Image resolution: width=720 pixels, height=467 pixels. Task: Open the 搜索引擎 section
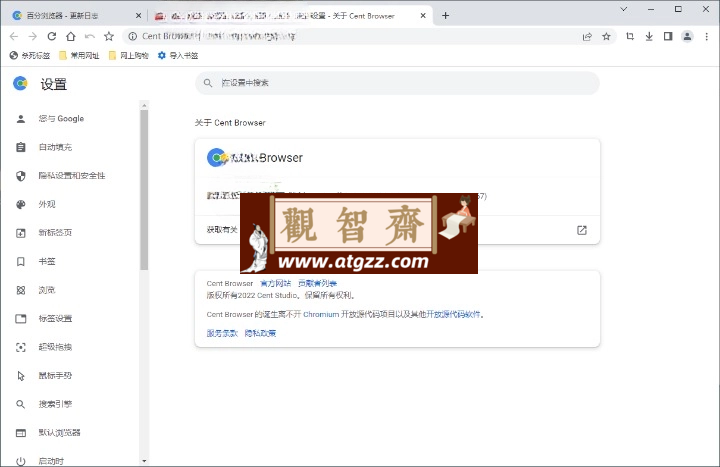pyautogui.click(x=55, y=404)
